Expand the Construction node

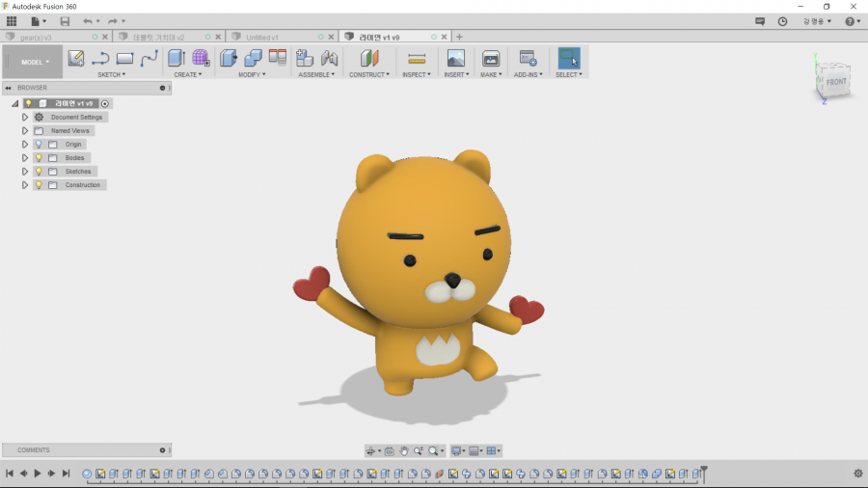point(25,185)
